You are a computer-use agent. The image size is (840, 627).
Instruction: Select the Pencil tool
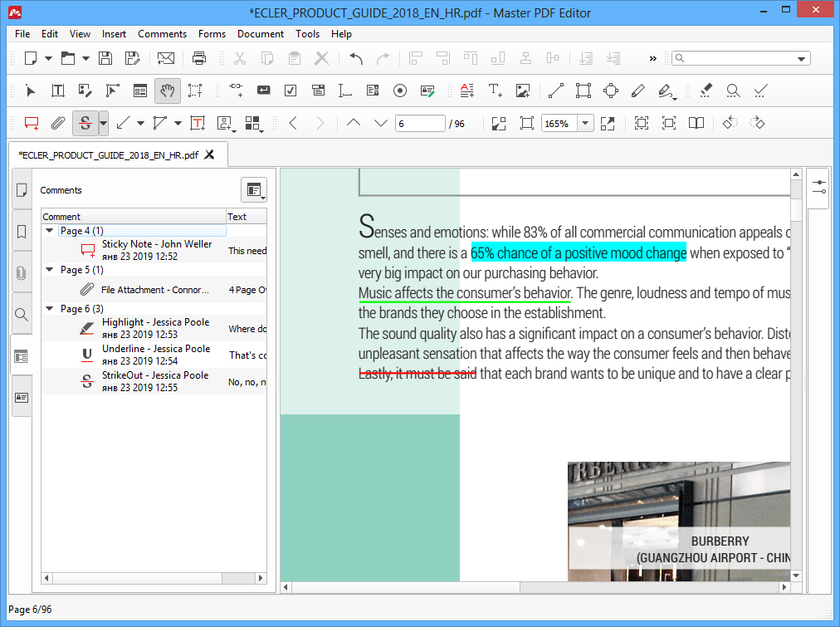tap(638, 91)
